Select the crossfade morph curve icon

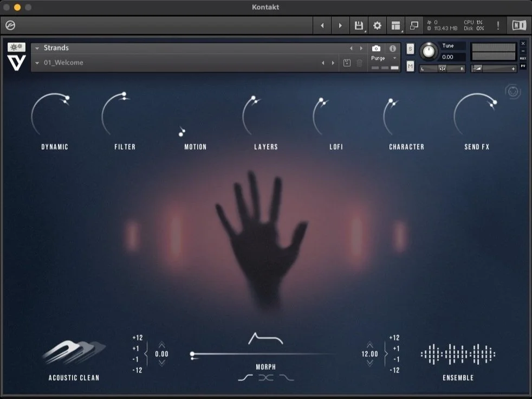pyautogui.click(x=266, y=378)
